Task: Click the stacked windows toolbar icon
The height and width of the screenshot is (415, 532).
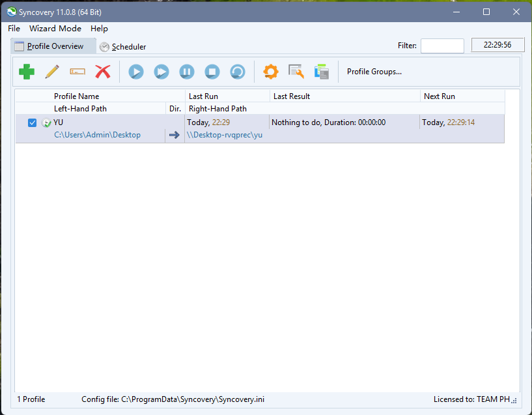Action: coord(322,72)
